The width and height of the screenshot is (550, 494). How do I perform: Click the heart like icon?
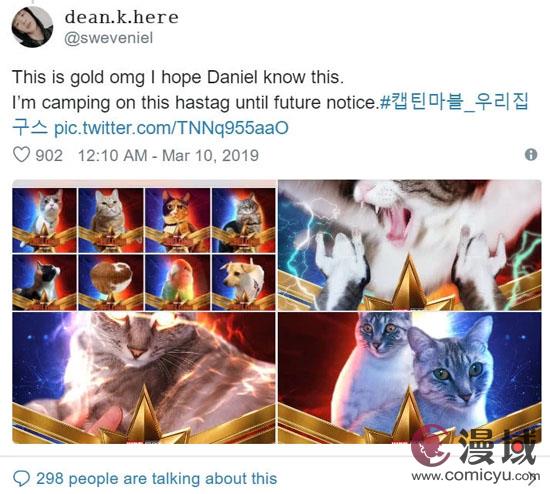pos(21,154)
